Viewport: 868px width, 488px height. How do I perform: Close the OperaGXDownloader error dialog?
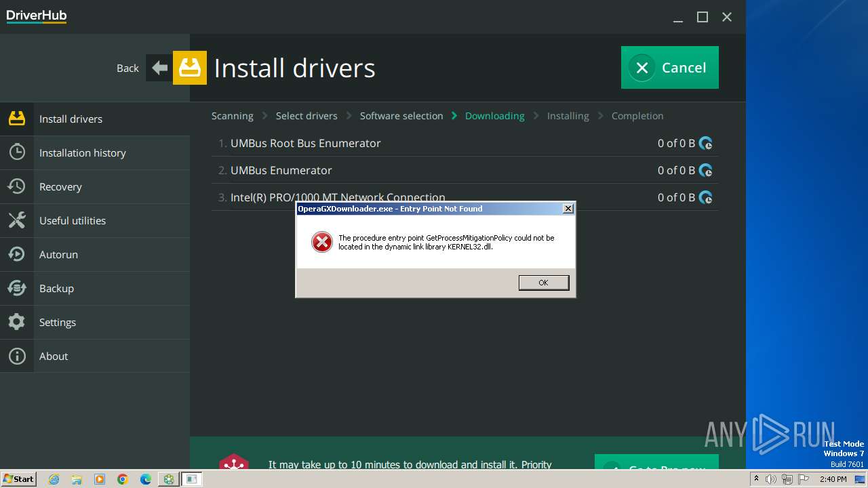[568, 209]
